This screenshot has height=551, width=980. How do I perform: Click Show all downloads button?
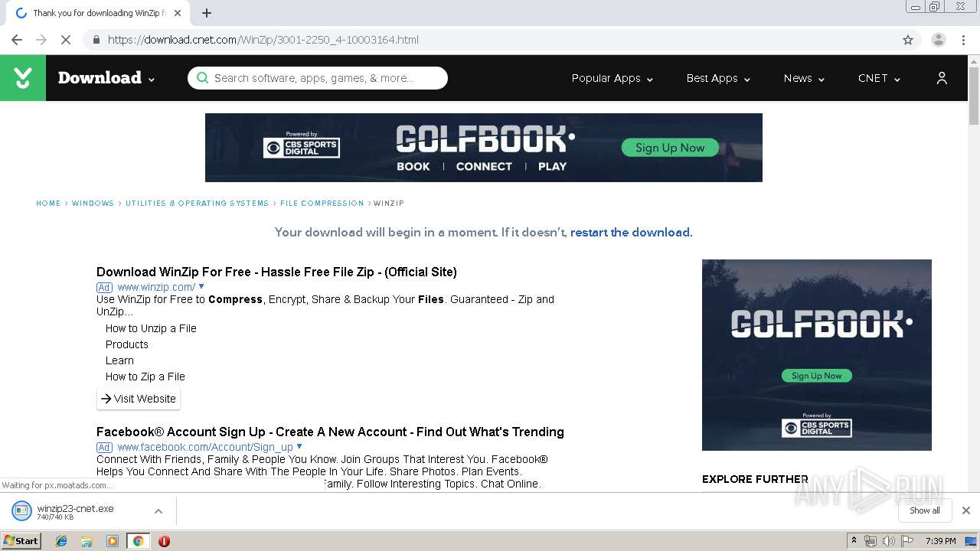tap(925, 510)
